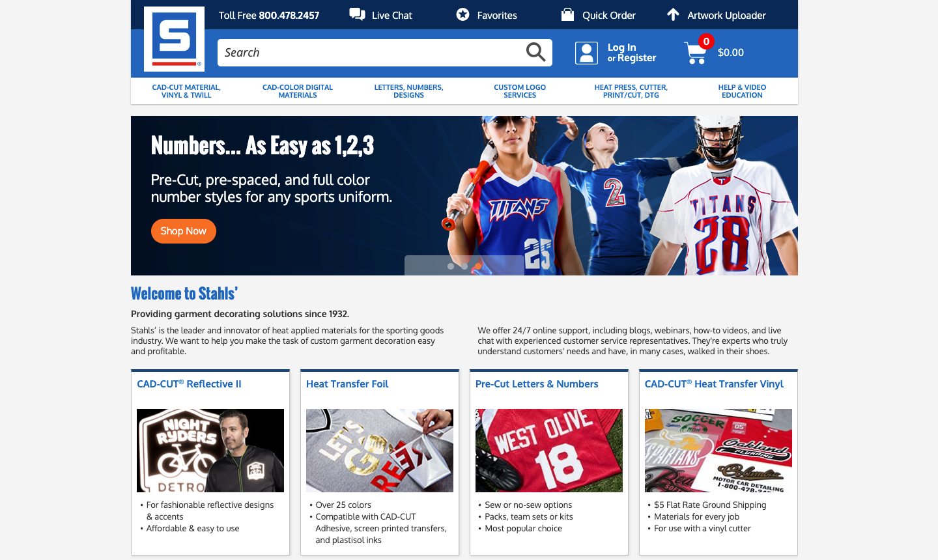
Task: Click the West Olive 18 jersey thumbnail
Action: (549, 451)
